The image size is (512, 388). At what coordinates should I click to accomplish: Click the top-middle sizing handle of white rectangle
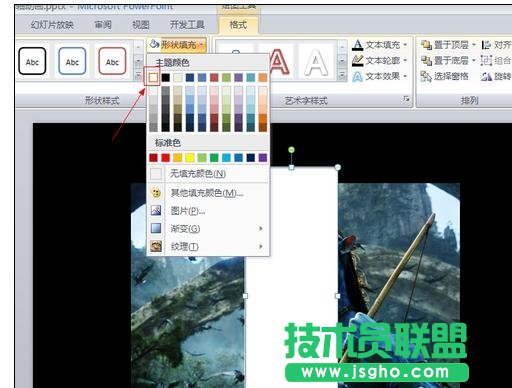[291, 167]
